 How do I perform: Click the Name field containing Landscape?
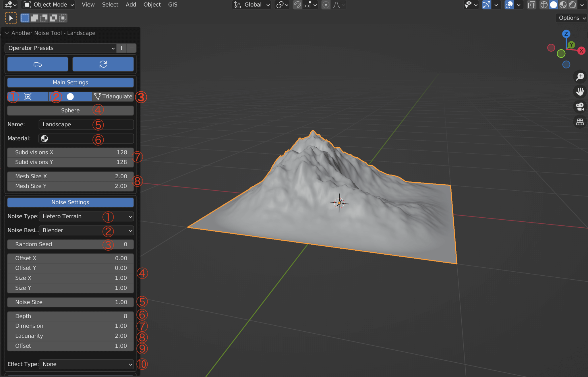pyautogui.click(x=86, y=124)
